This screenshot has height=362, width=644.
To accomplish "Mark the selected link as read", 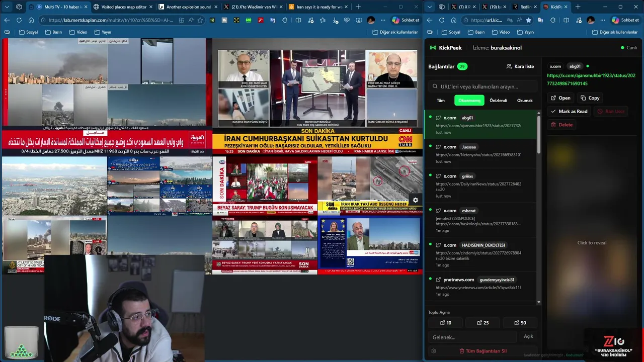I will coord(569,111).
